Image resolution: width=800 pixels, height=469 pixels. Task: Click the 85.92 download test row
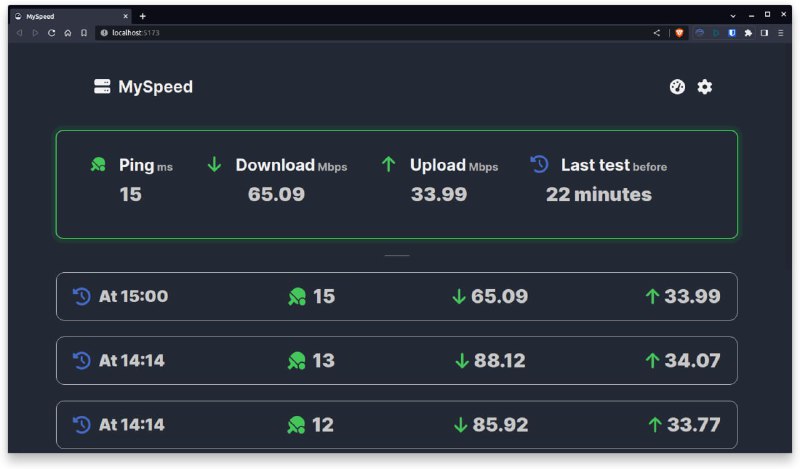[x=396, y=424]
